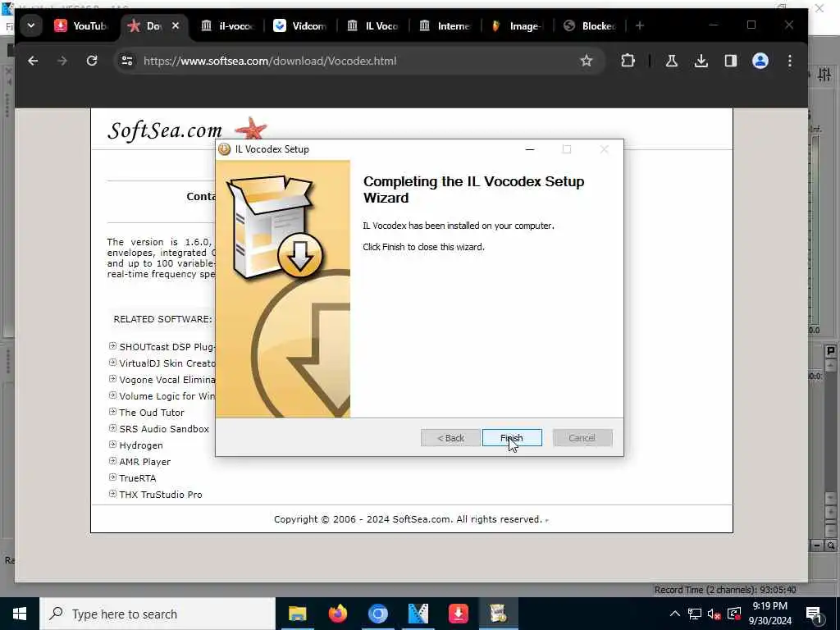This screenshot has height=630, width=840.
Task: Go forward in the browser
Action: coord(62,61)
